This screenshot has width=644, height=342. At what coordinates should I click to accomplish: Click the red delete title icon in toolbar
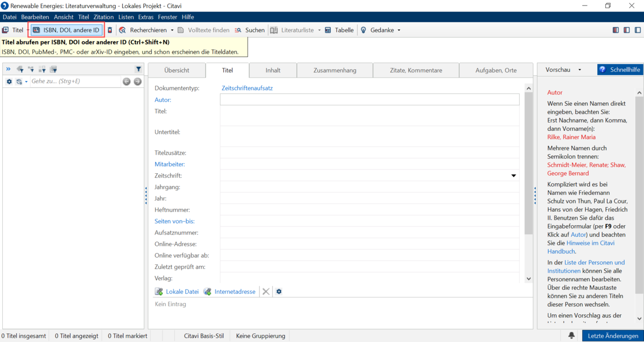click(110, 30)
